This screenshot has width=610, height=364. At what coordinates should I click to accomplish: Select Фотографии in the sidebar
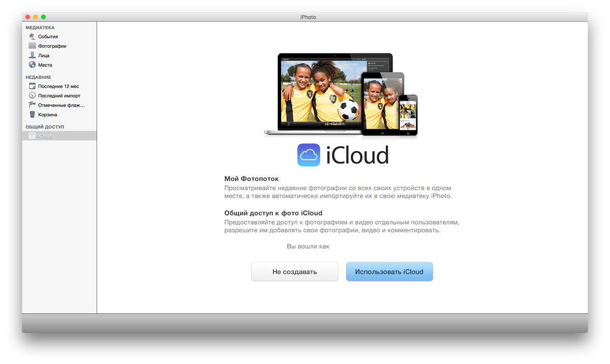(59, 46)
